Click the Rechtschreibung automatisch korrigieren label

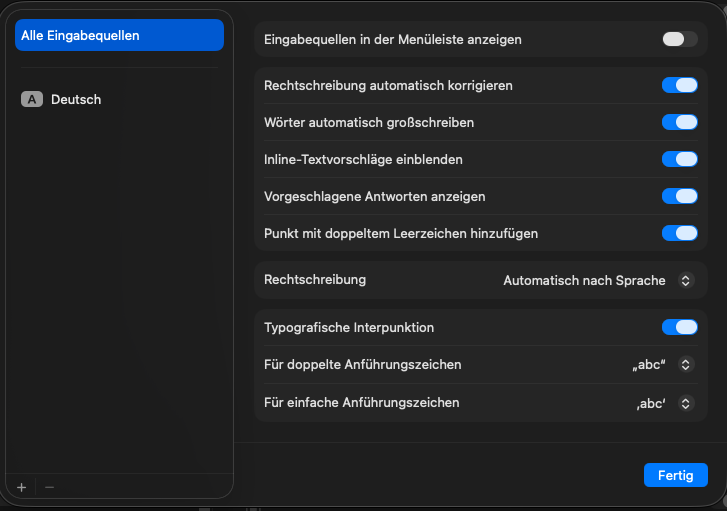[x=388, y=85]
